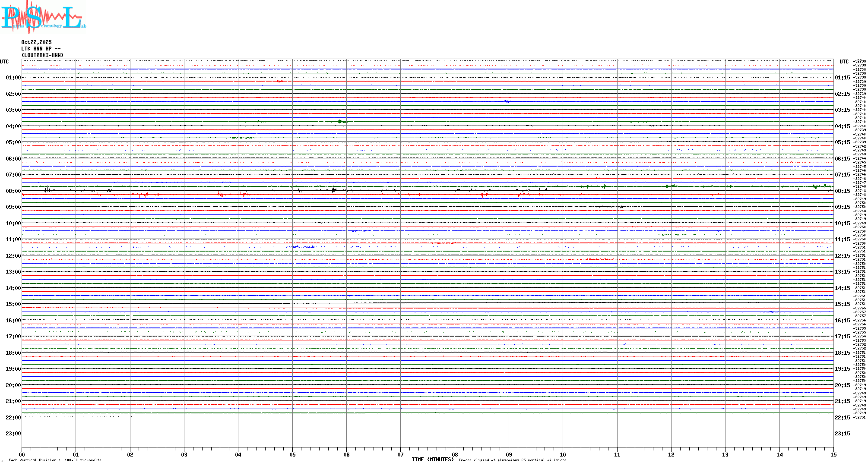Click the 19:00 hour label on left

click(x=13, y=369)
